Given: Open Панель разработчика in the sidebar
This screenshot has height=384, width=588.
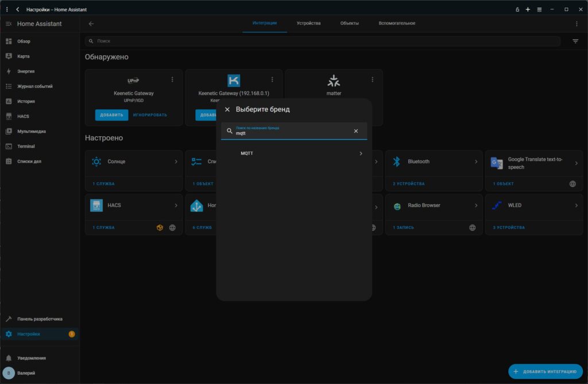Looking at the screenshot, I should pos(40,318).
